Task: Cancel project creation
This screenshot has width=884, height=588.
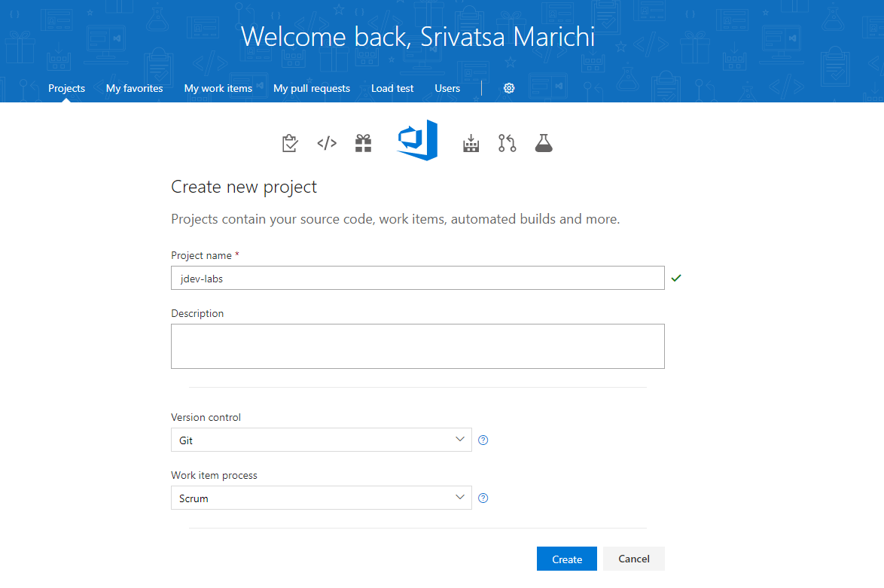Action: (633, 559)
